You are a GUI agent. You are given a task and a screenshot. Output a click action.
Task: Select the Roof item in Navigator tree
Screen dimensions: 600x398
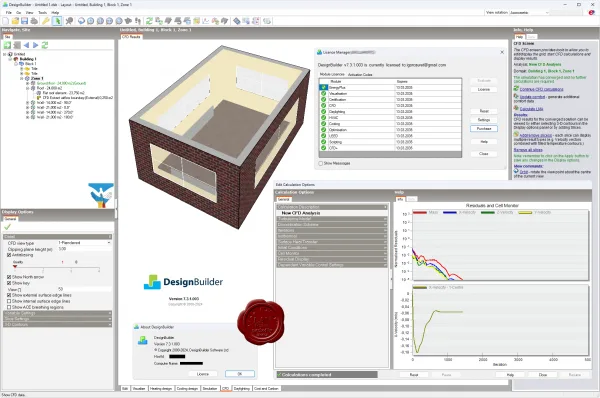(x=49, y=88)
